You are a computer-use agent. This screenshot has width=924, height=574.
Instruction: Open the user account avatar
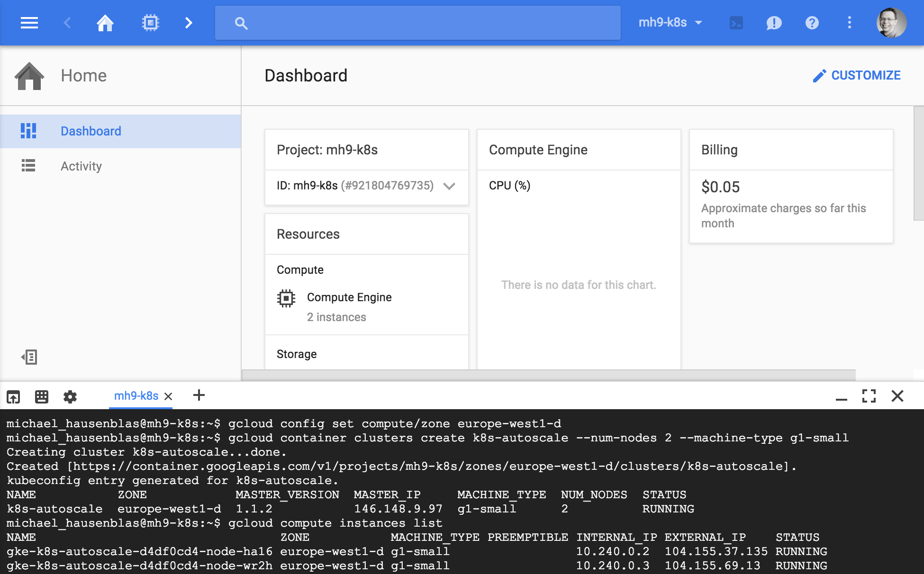[891, 22]
